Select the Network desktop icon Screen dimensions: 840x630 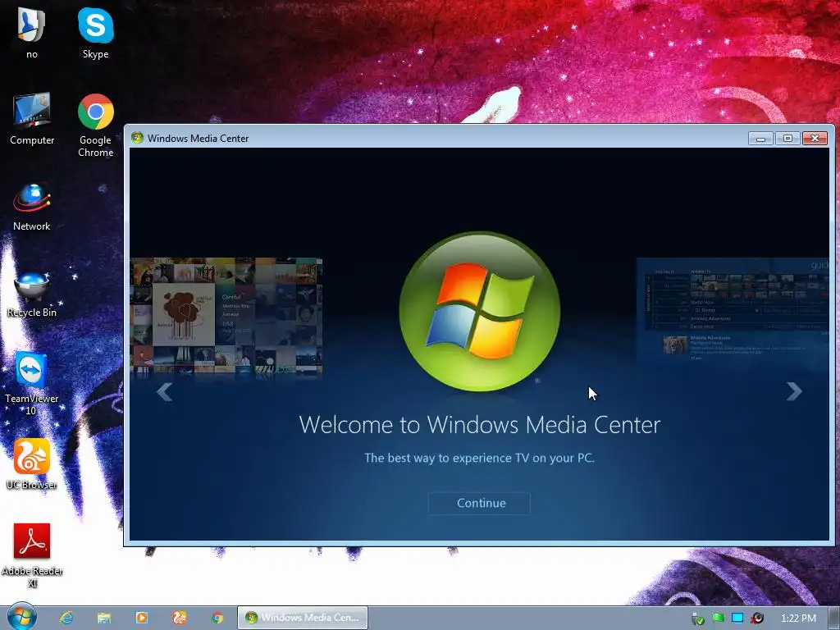pyautogui.click(x=32, y=207)
